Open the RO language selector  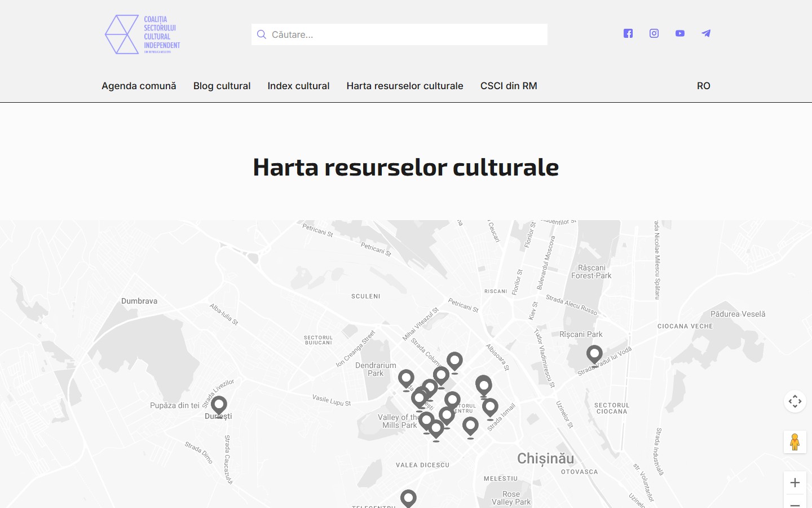[x=704, y=86]
